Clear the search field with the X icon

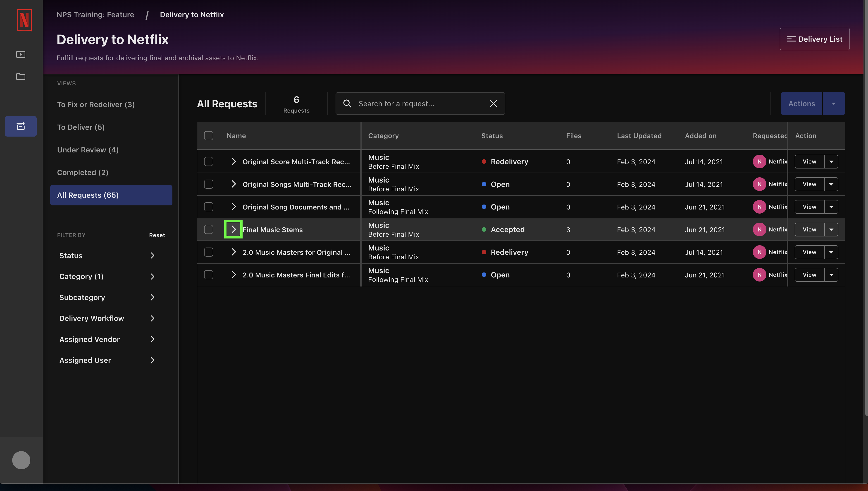click(x=493, y=103)
